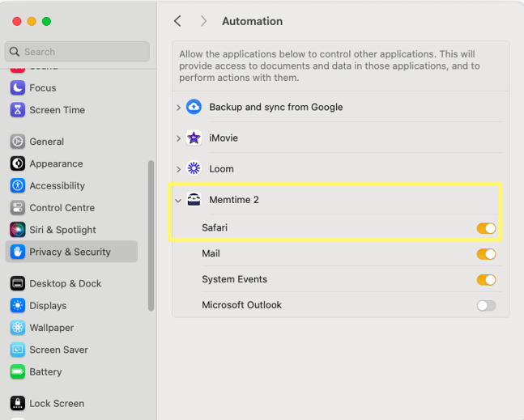Turn off Mail access toggle

[486, 254]
